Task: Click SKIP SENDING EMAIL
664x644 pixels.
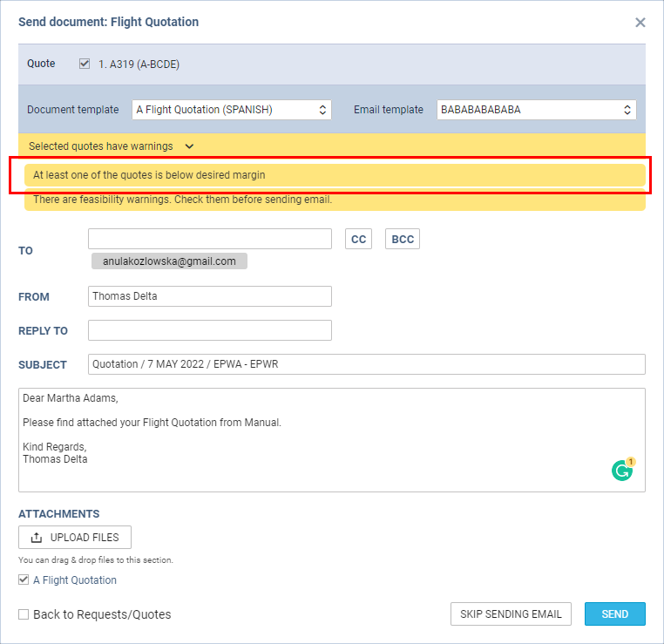Action: 511,614
